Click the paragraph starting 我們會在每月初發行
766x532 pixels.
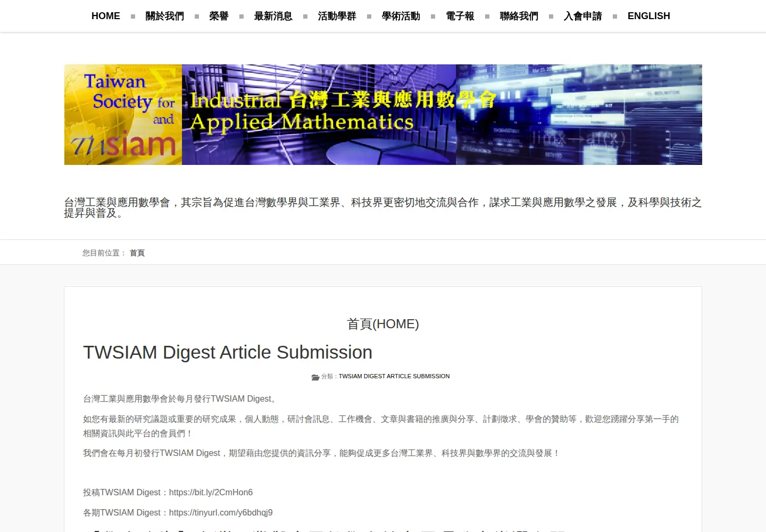[x=321, y=453]
